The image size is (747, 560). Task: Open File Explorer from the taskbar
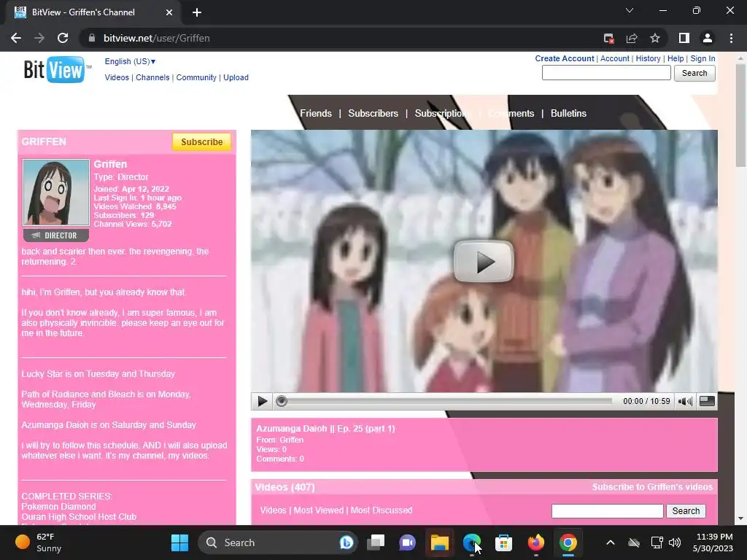(439, 542)
